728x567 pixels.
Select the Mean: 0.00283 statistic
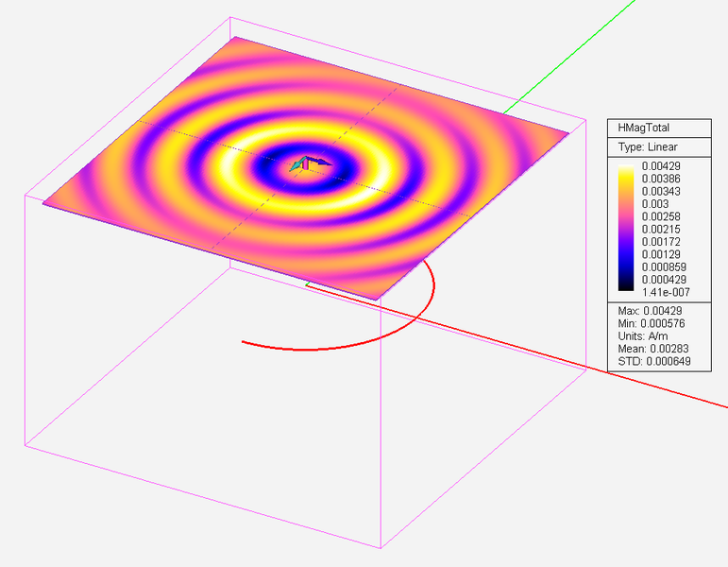tap(652, 349)
